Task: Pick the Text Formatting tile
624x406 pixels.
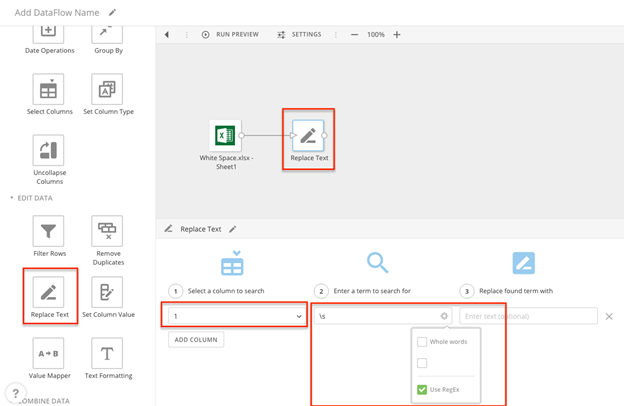Action: tap(107, 353)
